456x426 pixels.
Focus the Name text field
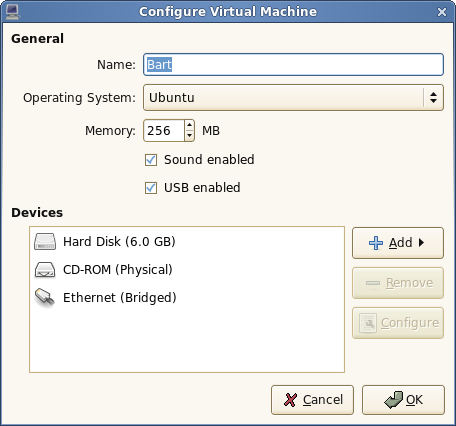coord(293,65)
